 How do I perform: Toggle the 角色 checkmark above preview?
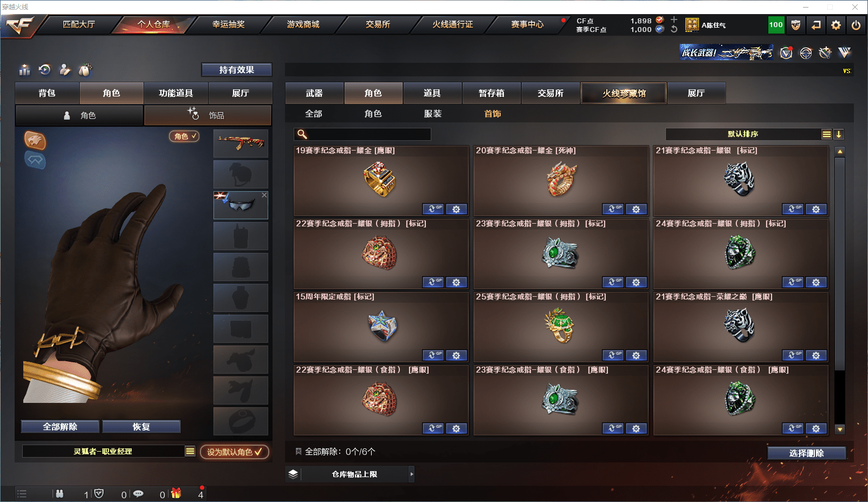coord(185,136)
